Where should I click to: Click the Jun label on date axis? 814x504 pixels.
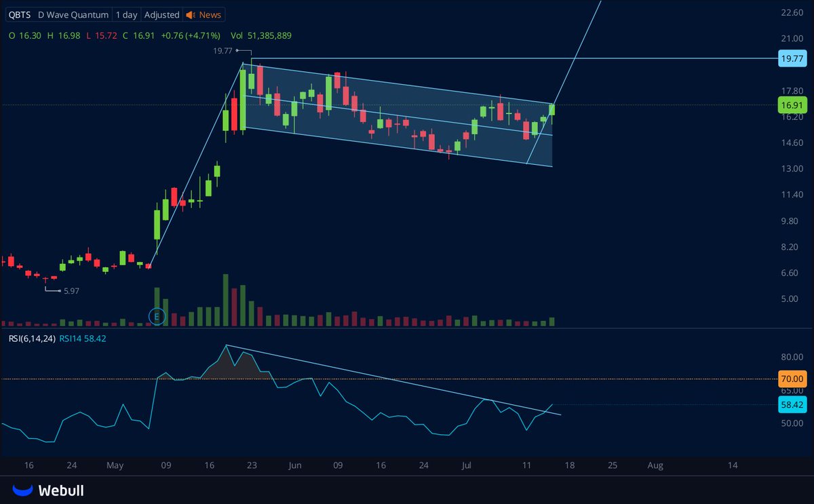point(294,465)
